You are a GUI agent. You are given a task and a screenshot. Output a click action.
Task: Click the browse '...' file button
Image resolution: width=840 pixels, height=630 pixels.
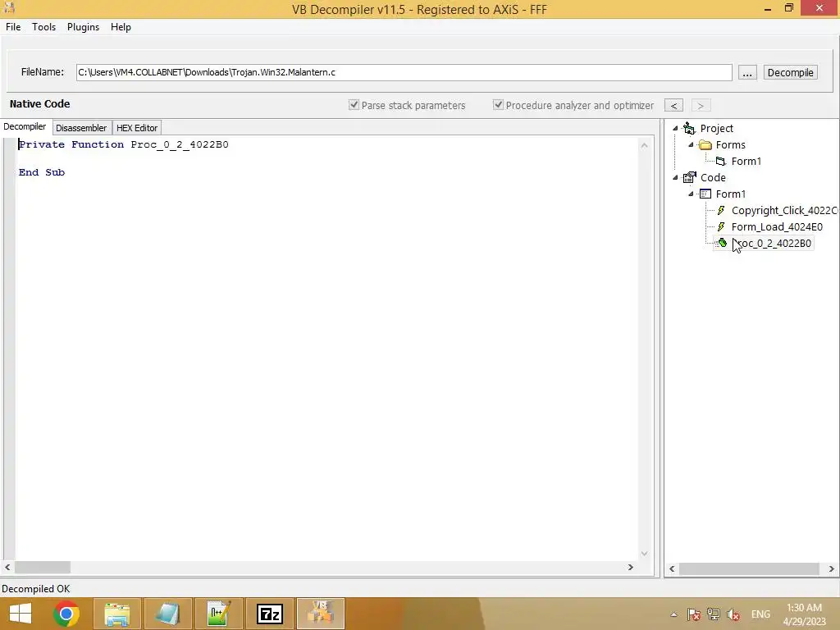click(747, 72)
